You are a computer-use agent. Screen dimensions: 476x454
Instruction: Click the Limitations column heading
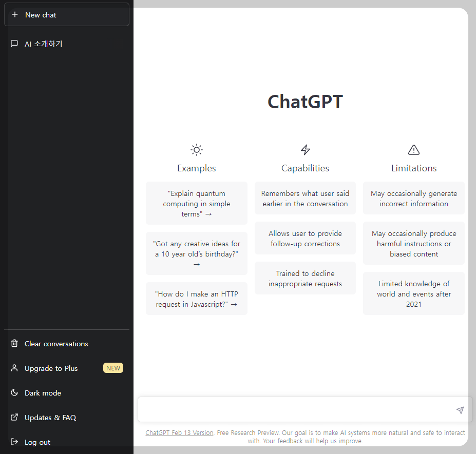coord(414,168)
